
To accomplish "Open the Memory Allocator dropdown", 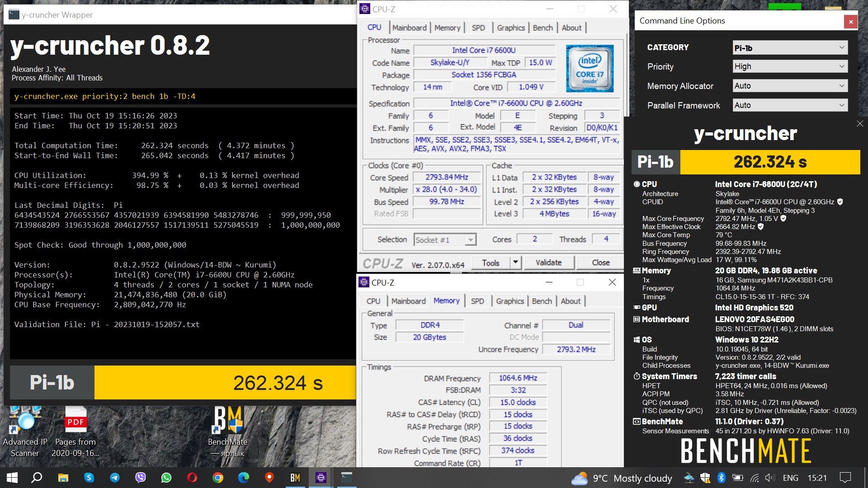I will [x=790, y=86].
